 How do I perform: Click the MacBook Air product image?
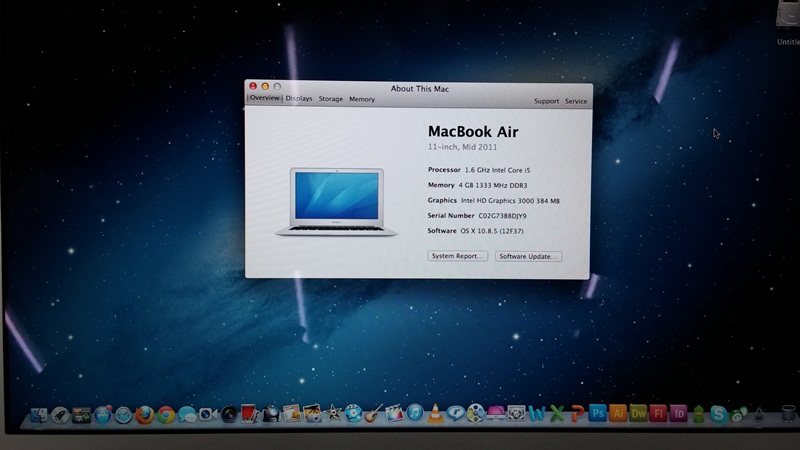[x=336, y=202]
